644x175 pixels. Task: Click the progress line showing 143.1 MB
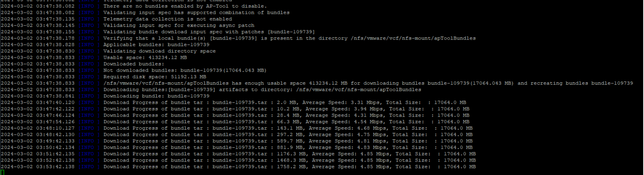click(288, 128)
